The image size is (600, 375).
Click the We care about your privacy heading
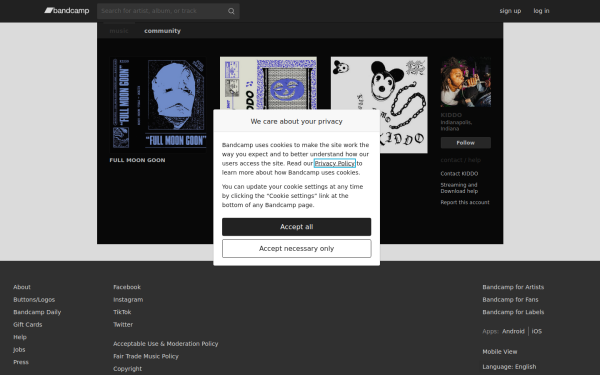coord(297,121)
